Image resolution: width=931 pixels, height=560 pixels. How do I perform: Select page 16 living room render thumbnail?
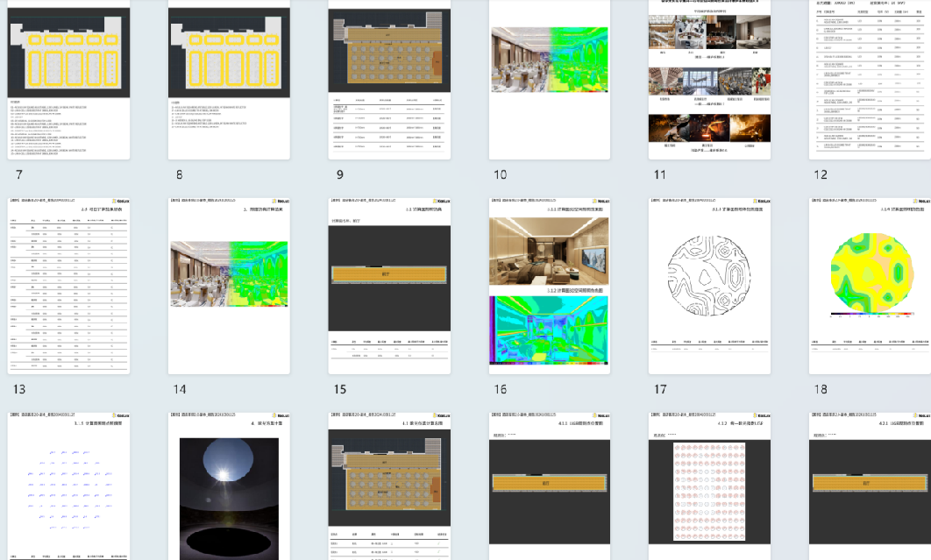pyautogui.click(x=549, y=285)
